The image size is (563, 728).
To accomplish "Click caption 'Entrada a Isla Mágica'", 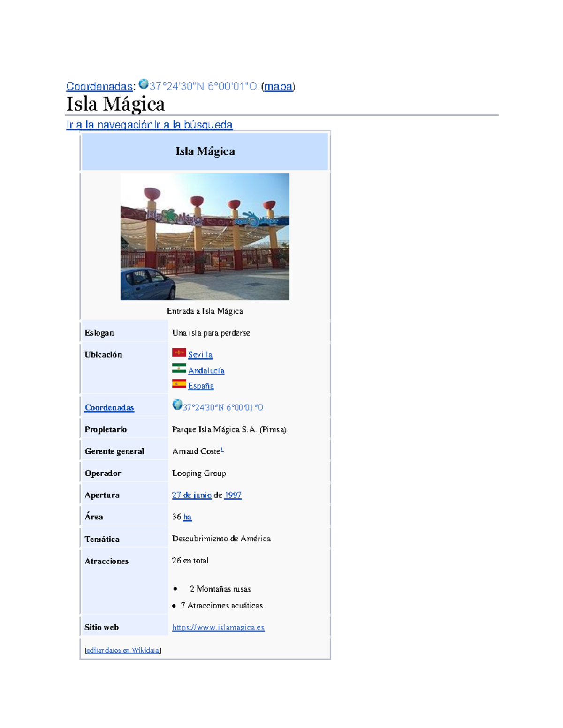I will click(205, 311).
